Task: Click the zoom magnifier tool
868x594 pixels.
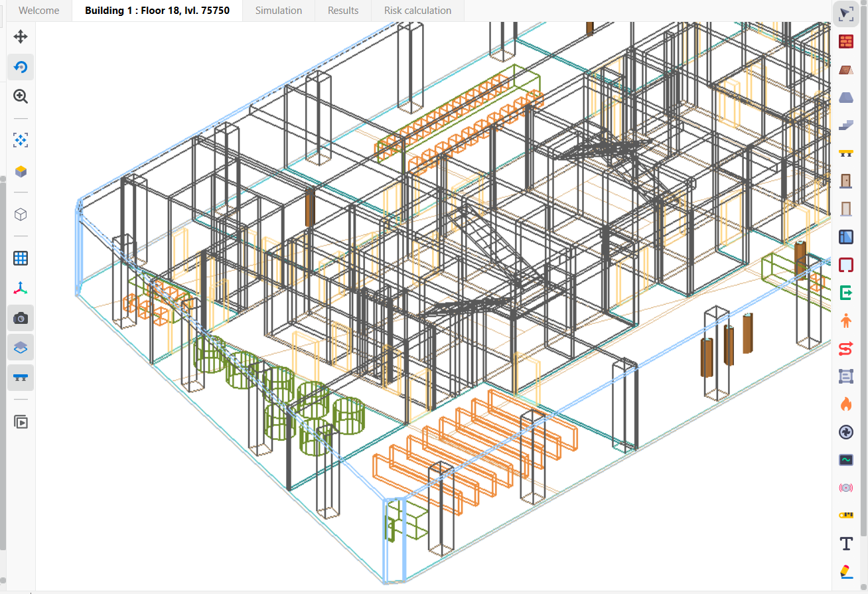Action: point(21,96)
